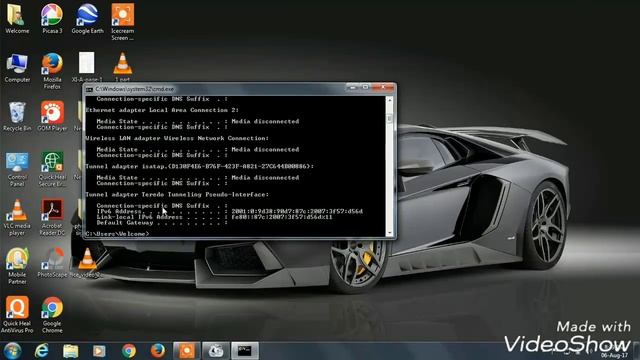The width and height of the screenshot is (640, 360).
Task: Click 'Media disconnected' under the Wireless LAN adapter
Action: (x=265, y=150)
